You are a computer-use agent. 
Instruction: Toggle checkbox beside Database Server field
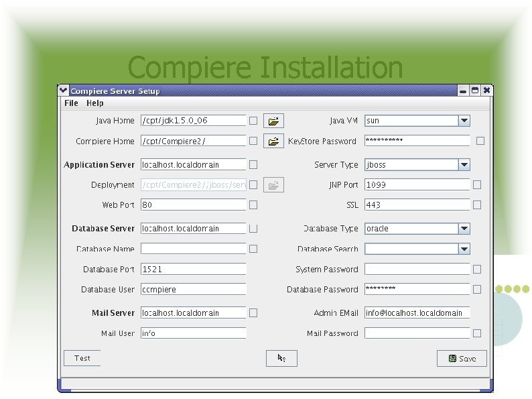coord(253,229)
